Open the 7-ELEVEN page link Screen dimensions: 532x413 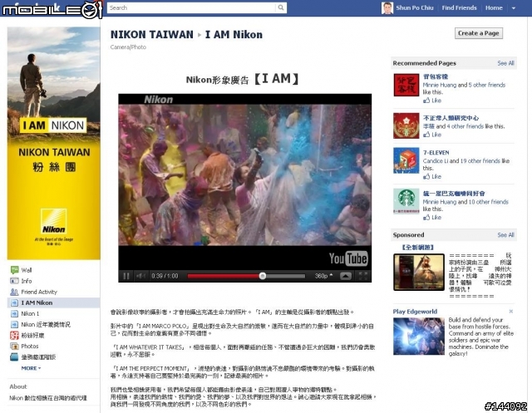click(x=436, y=153)
